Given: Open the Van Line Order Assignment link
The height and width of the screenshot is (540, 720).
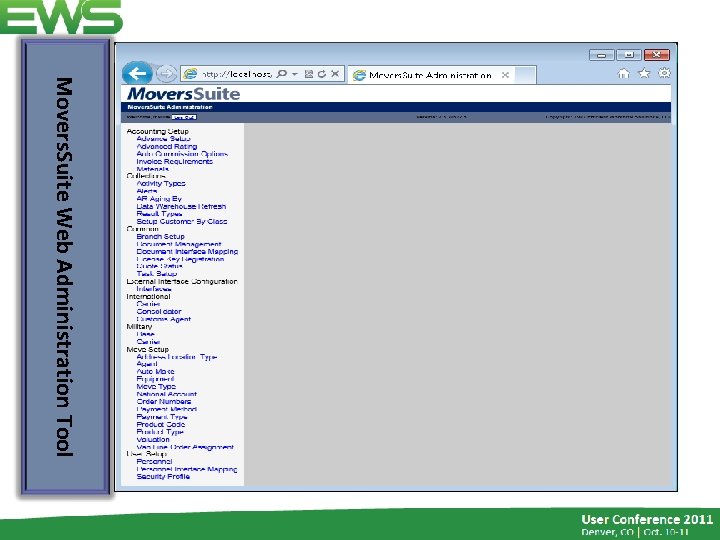Looking at the screenshot, I should point(185,447).
